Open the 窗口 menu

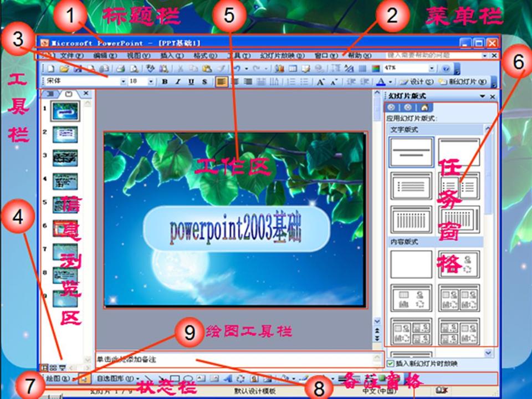point(326,55)
